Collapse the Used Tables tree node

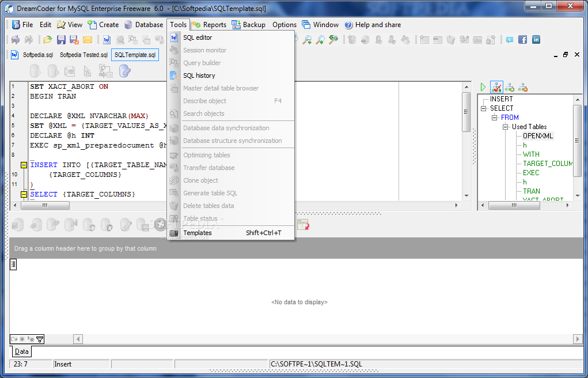(x=506, y=127)
